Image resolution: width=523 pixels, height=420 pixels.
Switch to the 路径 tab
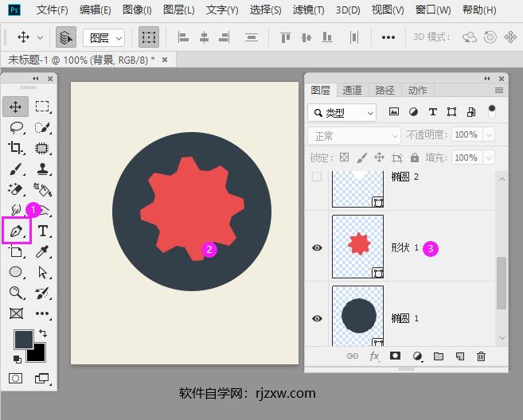point(384,90)
